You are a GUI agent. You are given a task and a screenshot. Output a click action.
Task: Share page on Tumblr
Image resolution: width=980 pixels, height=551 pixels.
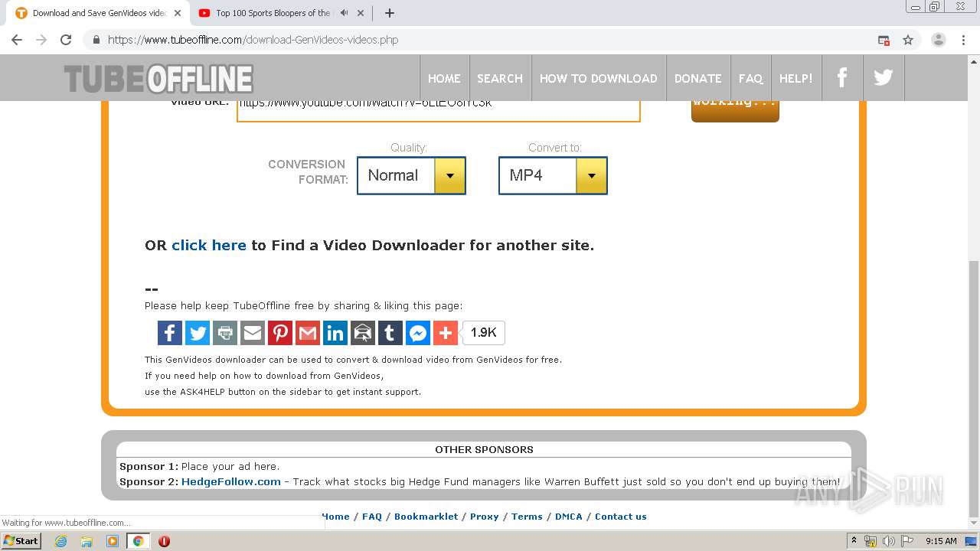[x=390, y=333]
